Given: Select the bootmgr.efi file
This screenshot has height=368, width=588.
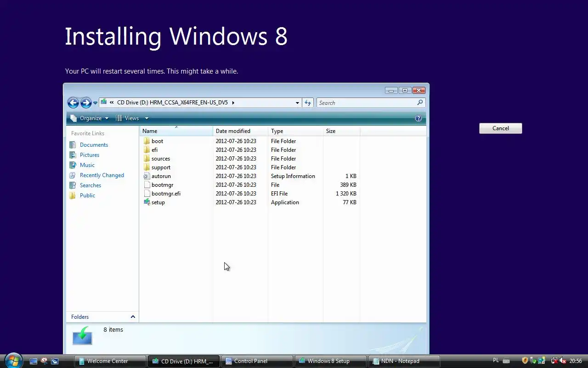Looking at the screenshot, I should pos(166,194).
